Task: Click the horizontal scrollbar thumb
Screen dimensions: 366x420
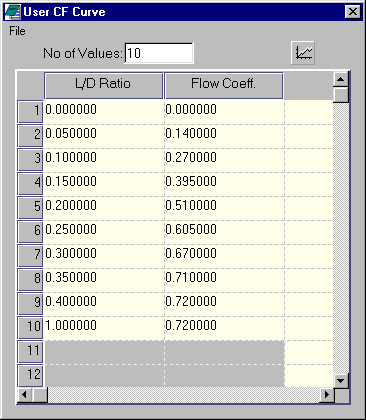Action: pyautogui.click(x=40, y=395)
